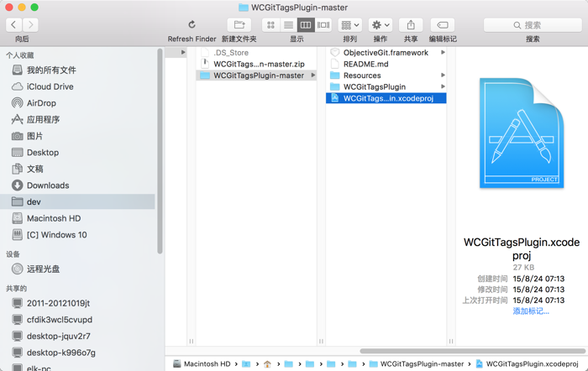
Task: Open 文稿 (Documents) in the sidebar
Action: point(77,169)
